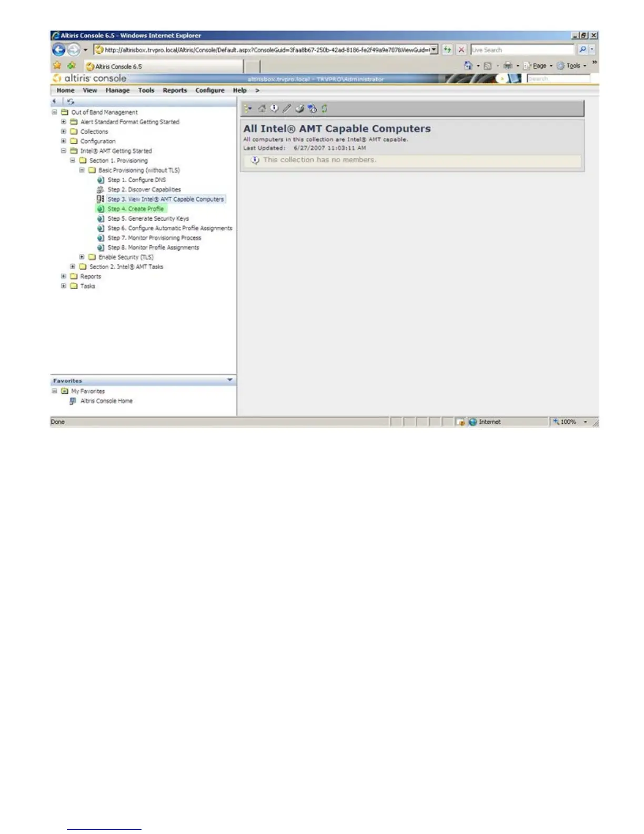Expand Section 2. Intel AMT Tasks node

tap(73, 266)
